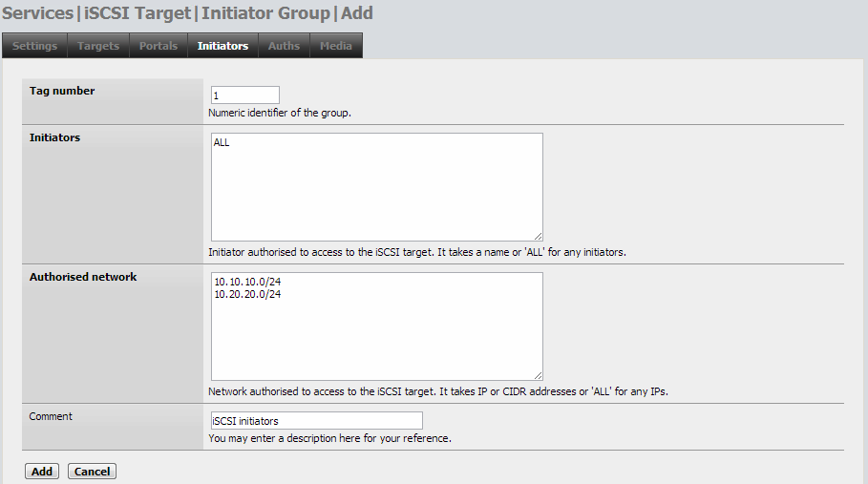Click the Add button
The width and height of the screenshot is (868, 484).
point(42,472)
